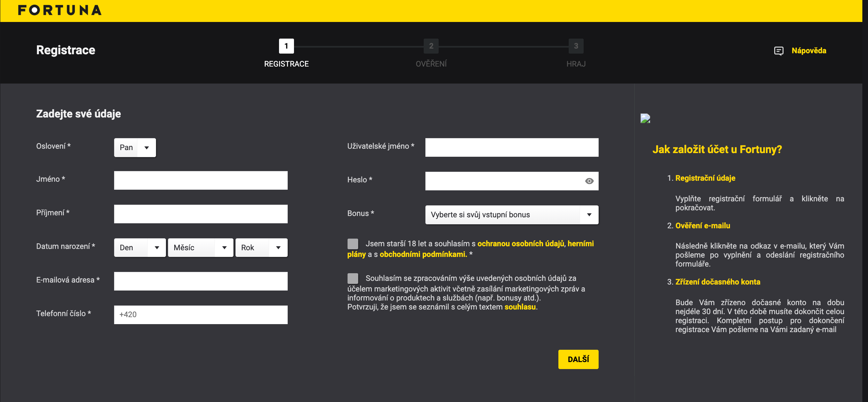Click the Fortuna logo
This screenshot has height=402, width=868.
(x=60, y=10)
